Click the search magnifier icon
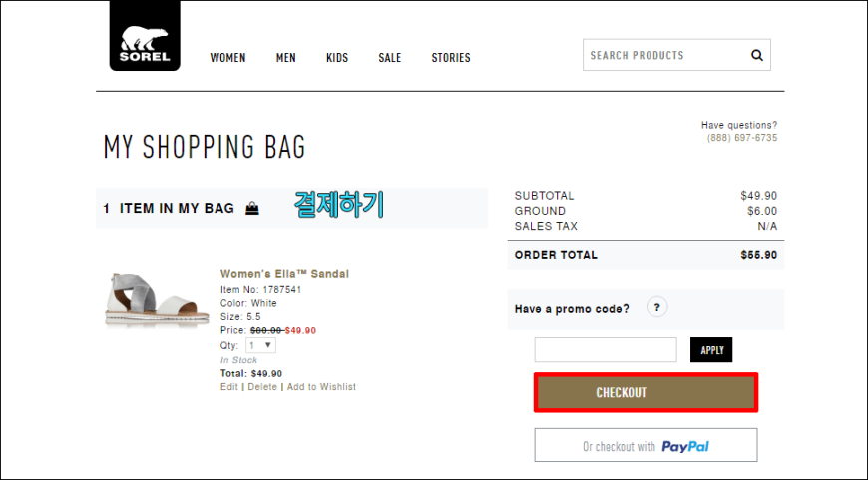This screenshot has height=480, width=868. pos(756,55)
